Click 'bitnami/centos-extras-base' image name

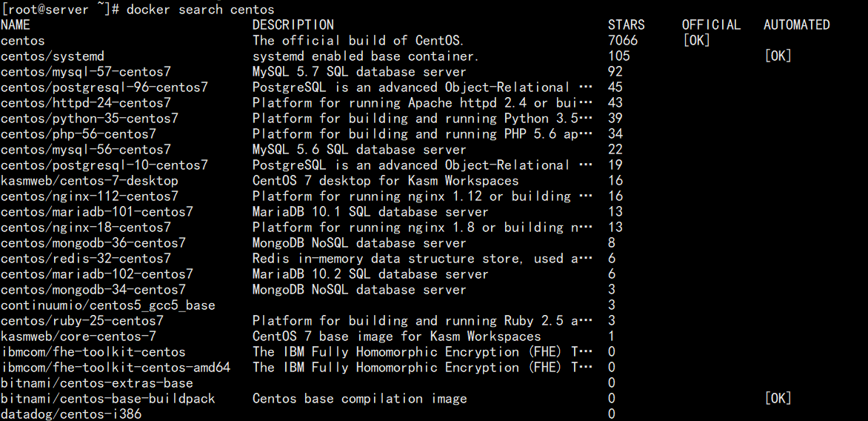97,382
